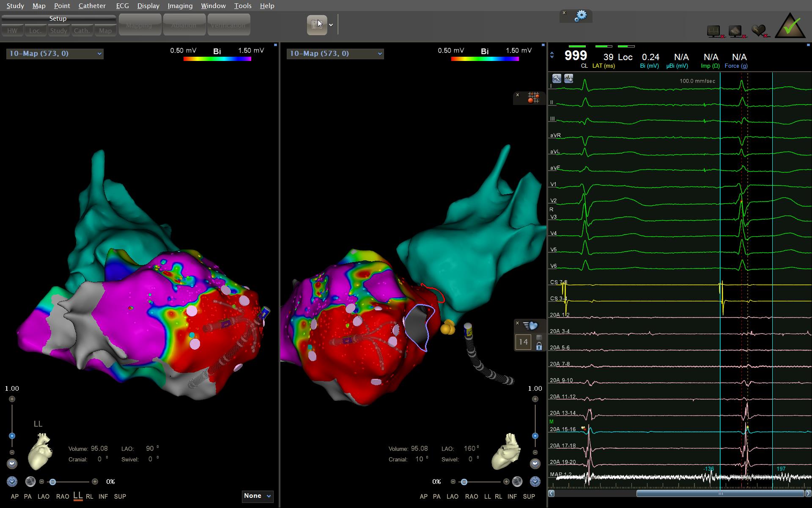
Task: Open the Catheter menu
Action: tap(92, 6)
